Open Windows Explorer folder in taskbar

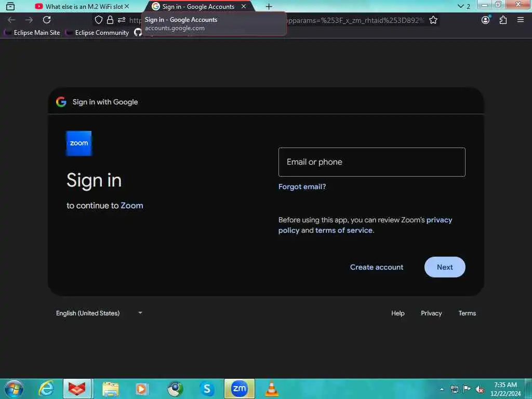tap(111, 389)
